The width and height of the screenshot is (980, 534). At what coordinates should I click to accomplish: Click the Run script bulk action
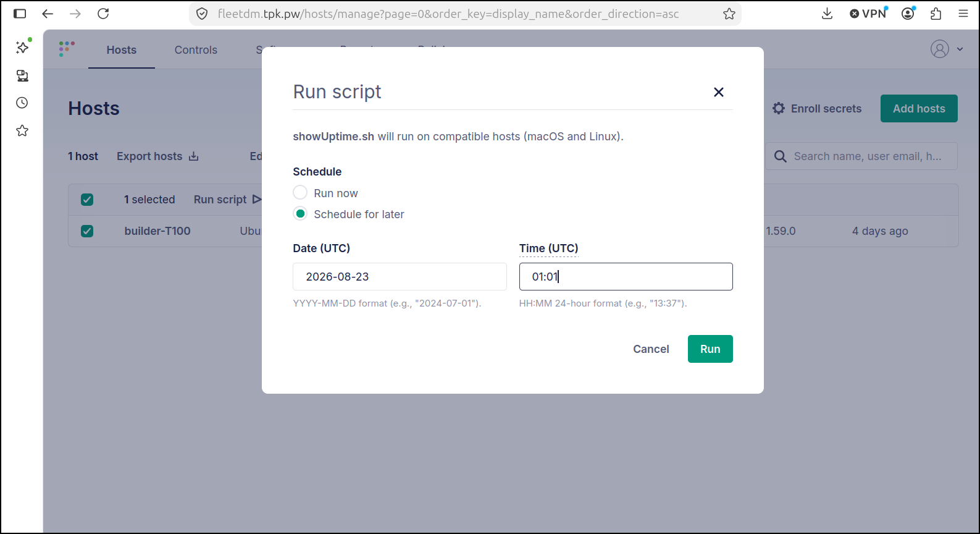pos(227,200)
